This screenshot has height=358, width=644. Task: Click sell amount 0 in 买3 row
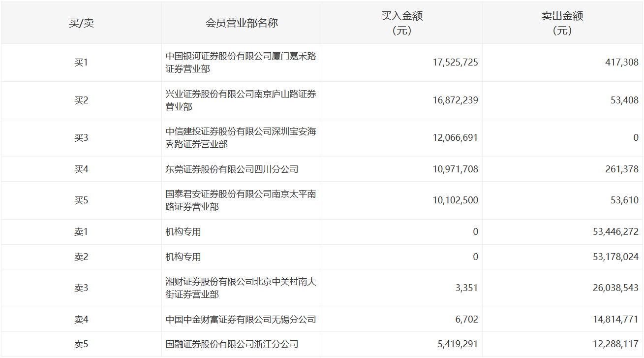[636, 138]
